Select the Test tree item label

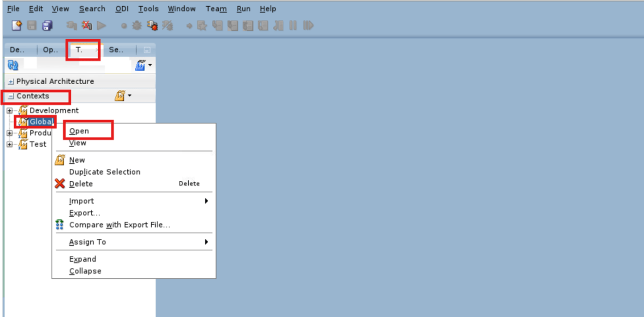coord(38,144)
